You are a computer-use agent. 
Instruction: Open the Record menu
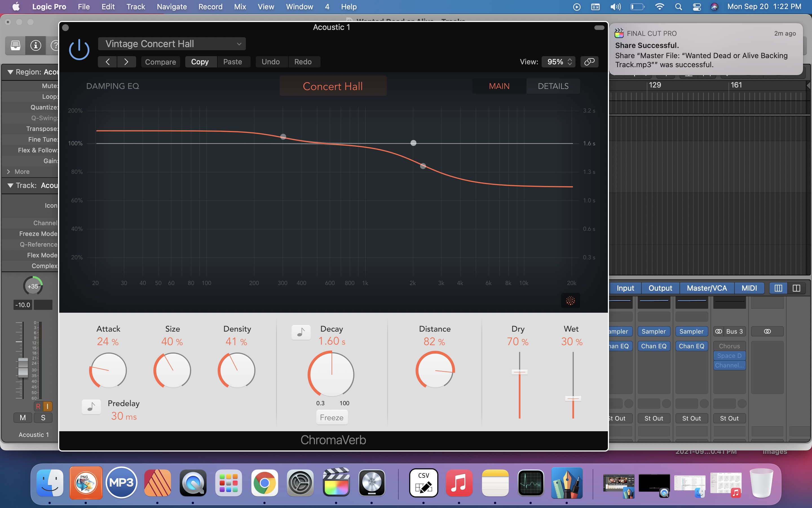coord(210,7)
